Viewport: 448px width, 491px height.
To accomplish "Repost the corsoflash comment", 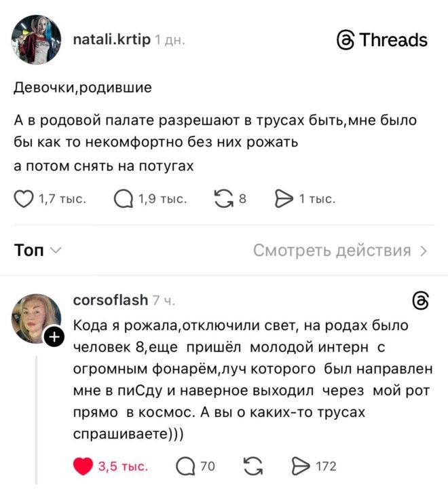I will tap(253, 467).
